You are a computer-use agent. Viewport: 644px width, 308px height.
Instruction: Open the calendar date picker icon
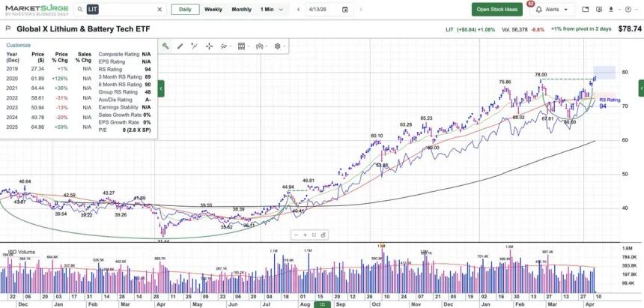pos(345,9)
